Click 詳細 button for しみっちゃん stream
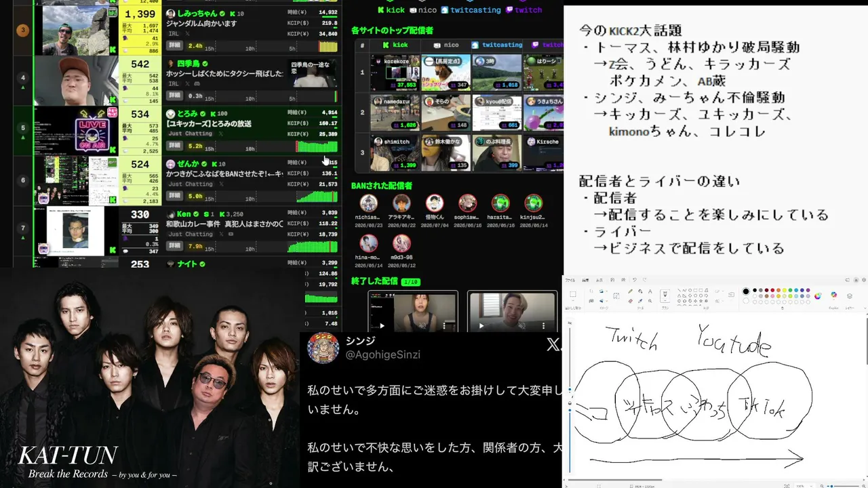 [175, 45]
